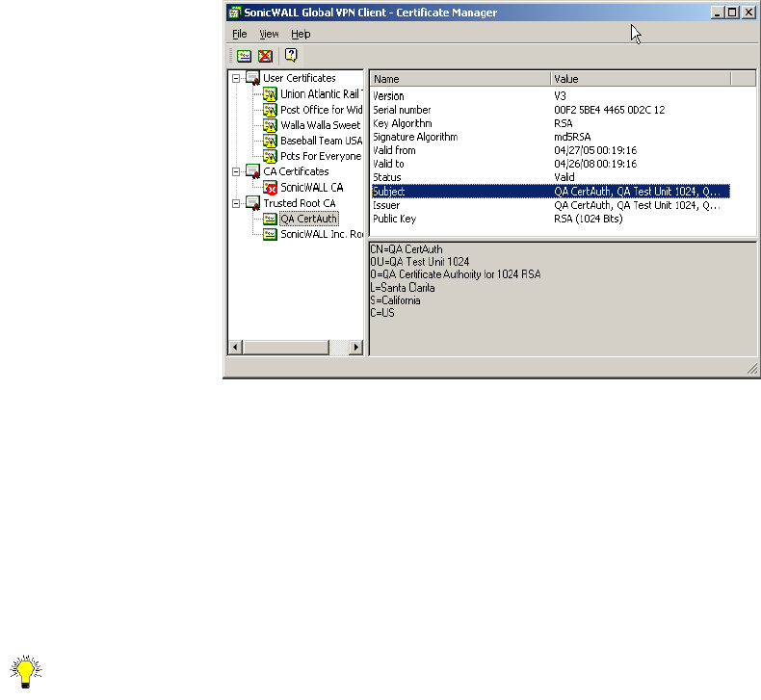Screen dimensions: 761x700
Task: Select Post Office for Wid certificate label
Action: tap(322, 110)
